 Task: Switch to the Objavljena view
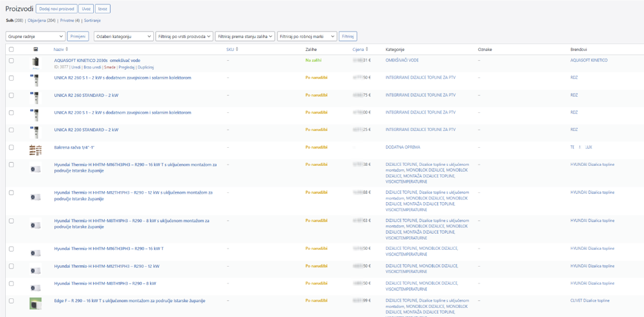coord(37,20)
